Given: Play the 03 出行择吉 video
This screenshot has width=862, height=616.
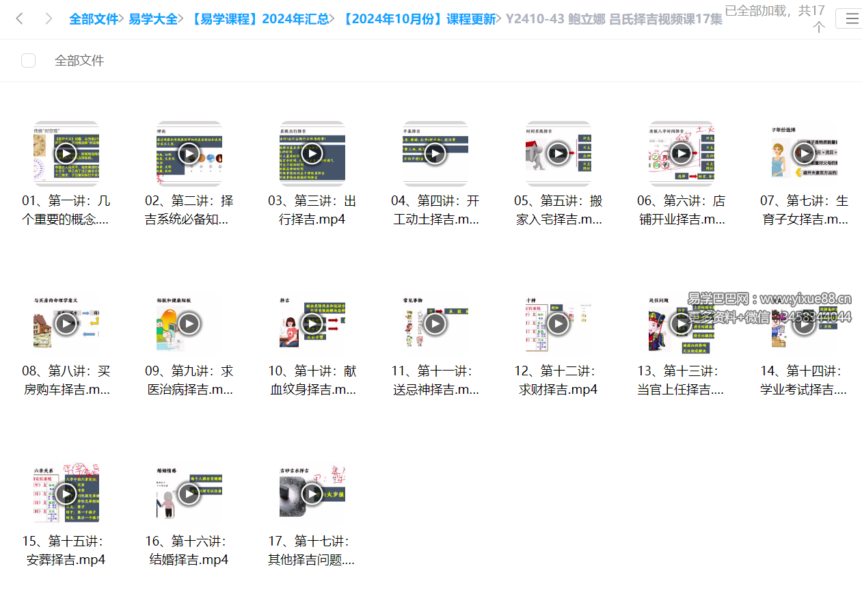Looking at the screenshot, I should (312, 154).
